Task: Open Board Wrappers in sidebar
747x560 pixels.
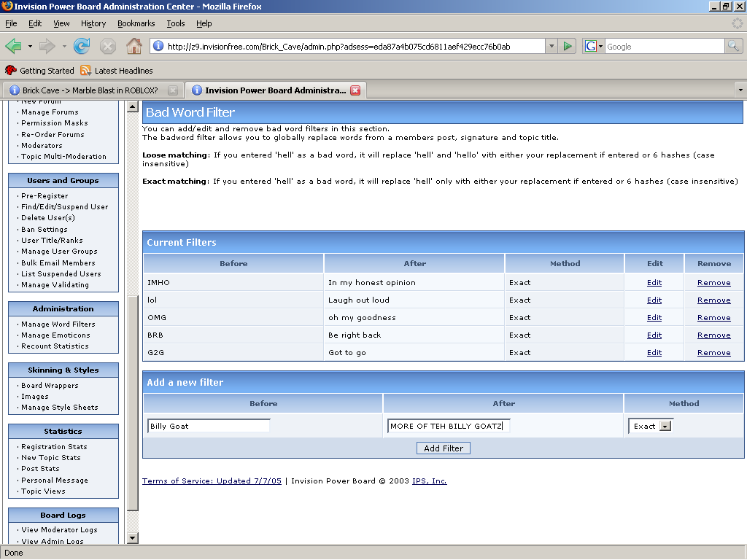Action: pos(50,385)
